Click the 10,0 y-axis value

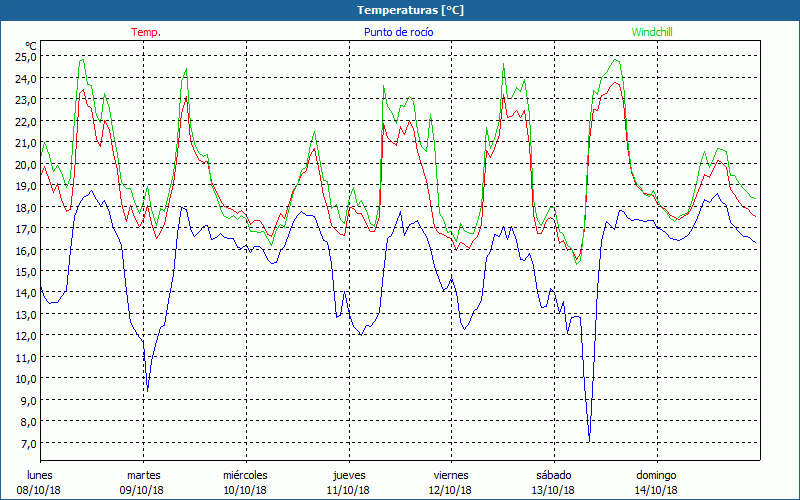tap(26, 380)
